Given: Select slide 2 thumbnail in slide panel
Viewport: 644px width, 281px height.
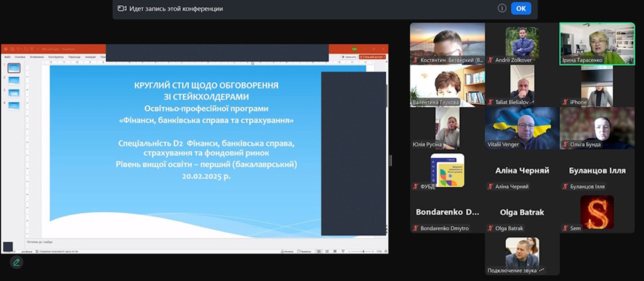Looking at the screenshot, I should pos(14,80).
